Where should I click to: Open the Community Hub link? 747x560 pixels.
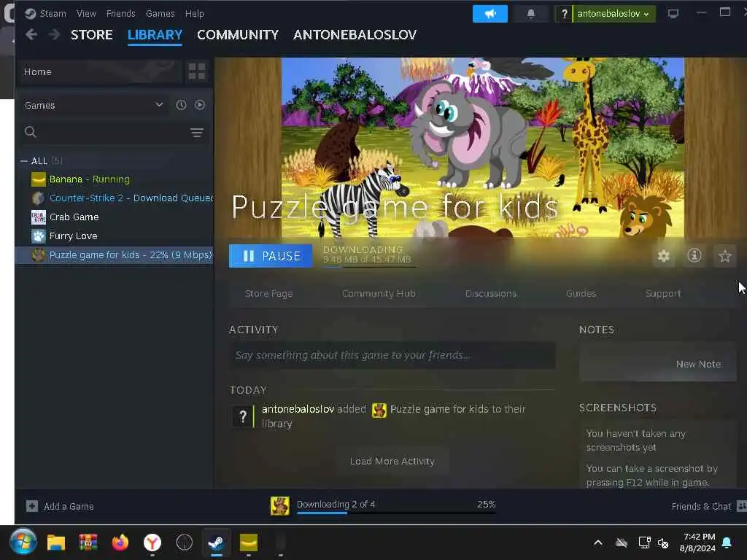[379, 294]
